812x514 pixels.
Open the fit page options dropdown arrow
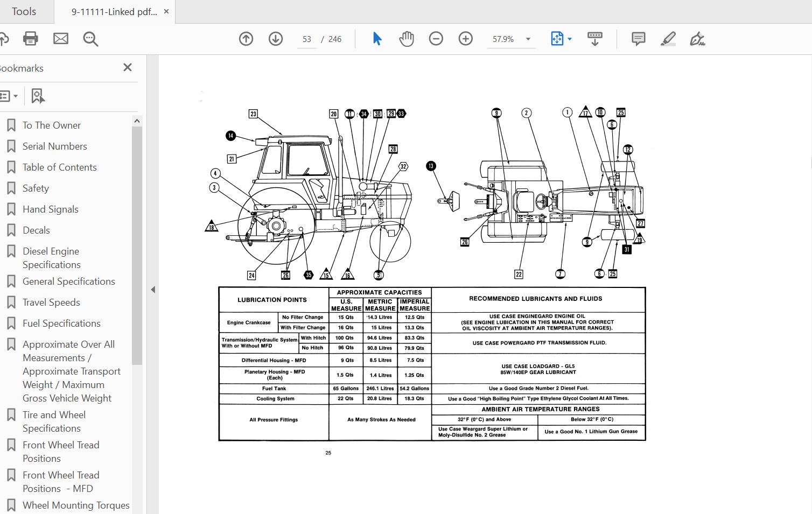tap(570, 39)
